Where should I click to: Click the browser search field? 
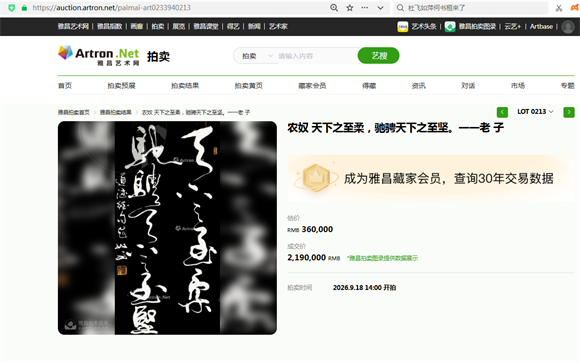(x=471, y=8)
